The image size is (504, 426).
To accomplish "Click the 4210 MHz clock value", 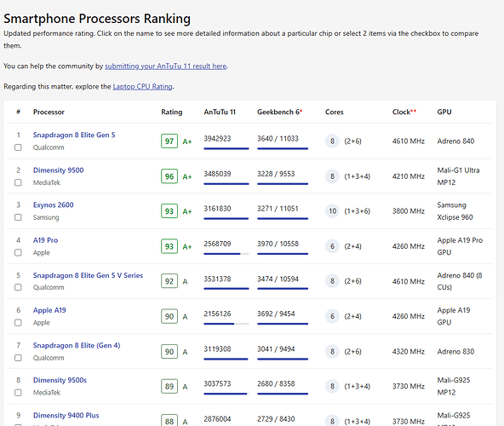I will [x=408, y=176].
